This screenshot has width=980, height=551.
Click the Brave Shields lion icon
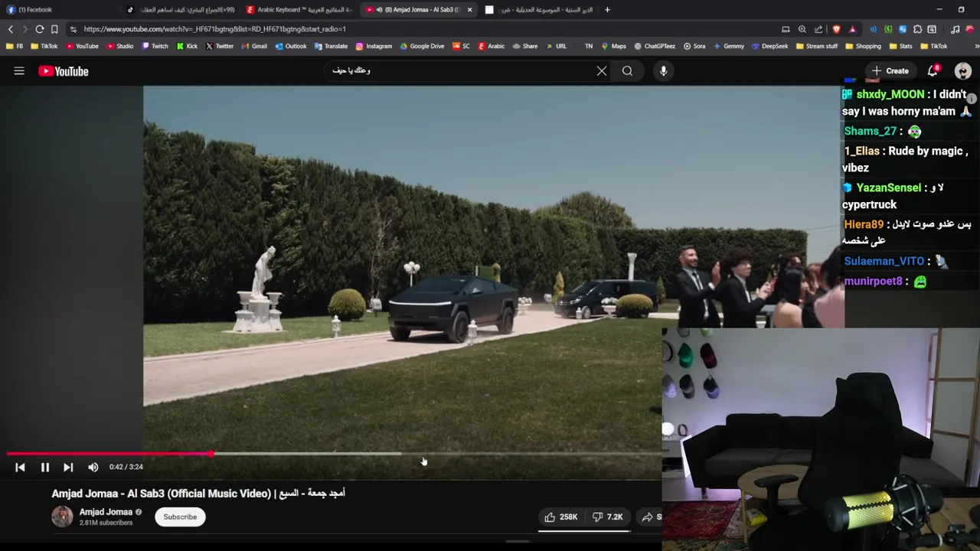(x=836, y=29)
